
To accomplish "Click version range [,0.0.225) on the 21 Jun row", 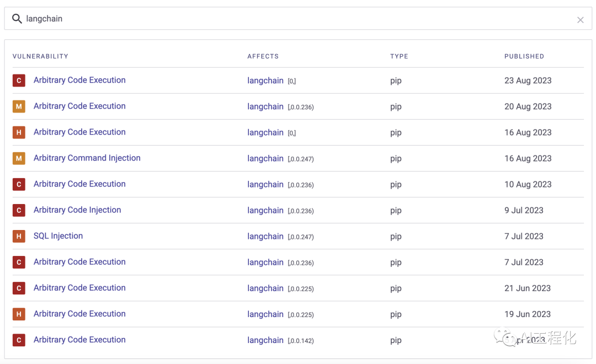I will tap(301, 289).
